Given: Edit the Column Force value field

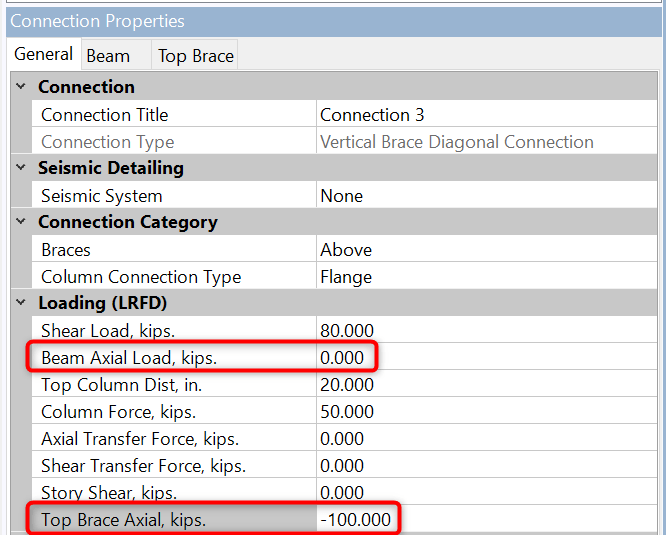Looking at the screenshot, I should coord(486,412).
